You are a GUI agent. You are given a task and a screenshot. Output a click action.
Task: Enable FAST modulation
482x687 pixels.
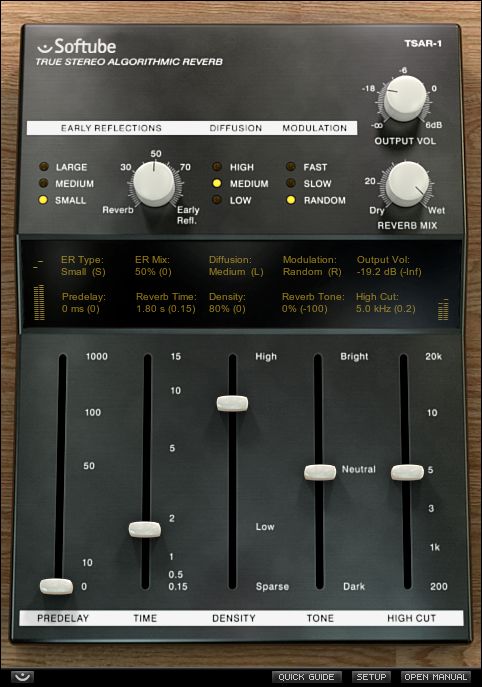pos(291,166)
